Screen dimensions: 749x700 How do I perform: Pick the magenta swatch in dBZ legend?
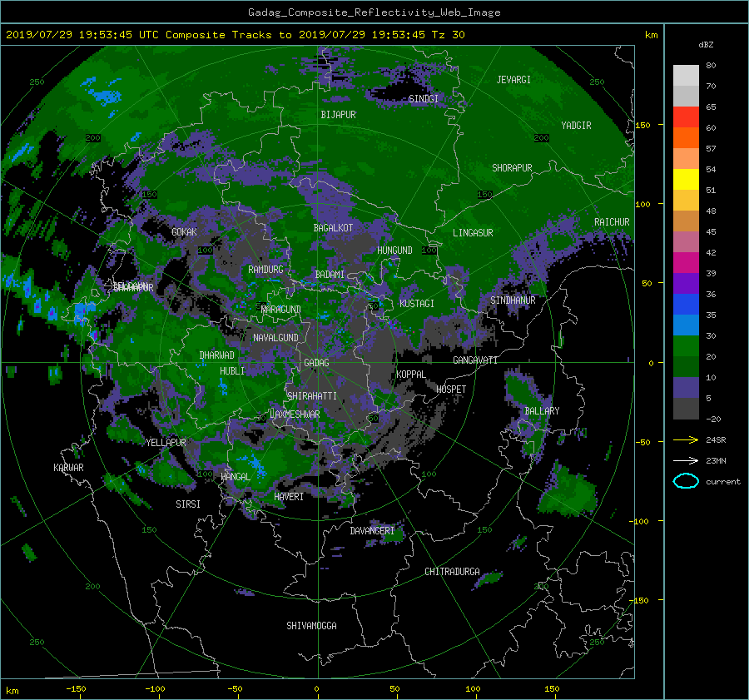(x=686, y=262)
